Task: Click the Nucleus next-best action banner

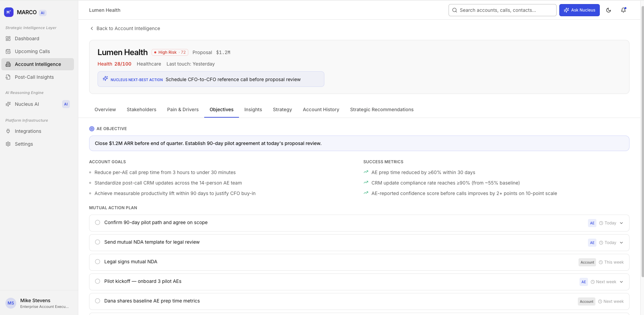Action: [x=211, y=79]
